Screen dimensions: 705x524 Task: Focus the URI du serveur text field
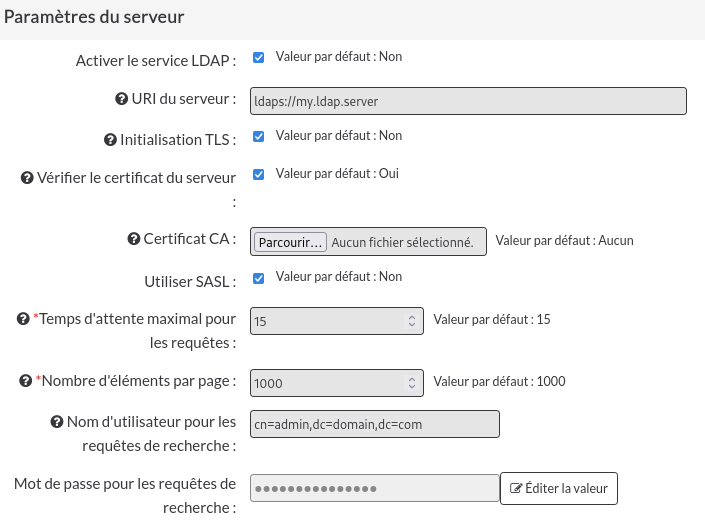coord(468,101)
